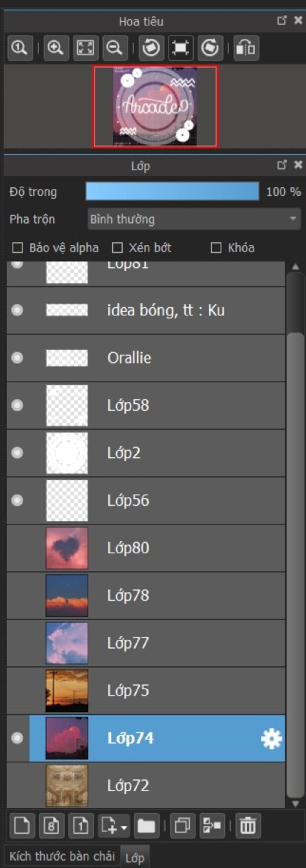Viewport: 306px width, 868px height.
Task: Rotate the view right icon
Action: pyautogui.click(x=210, y=48)
